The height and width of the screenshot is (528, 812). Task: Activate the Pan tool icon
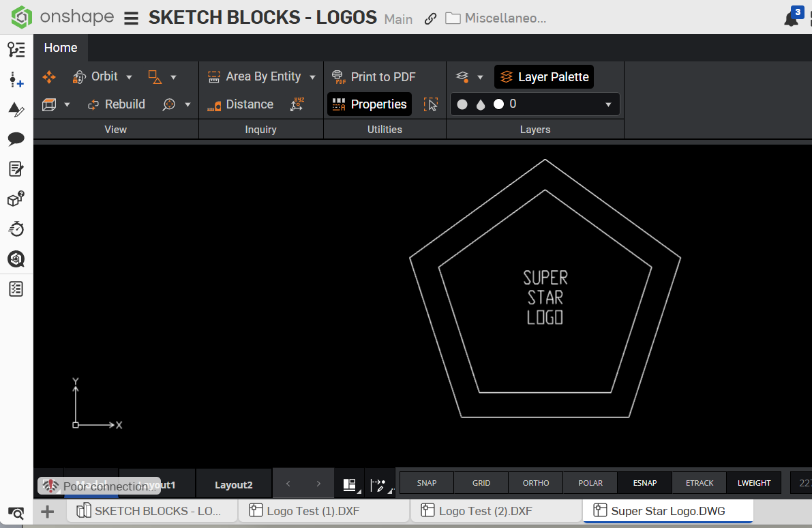pyautogui.click(x=49, y=77)
